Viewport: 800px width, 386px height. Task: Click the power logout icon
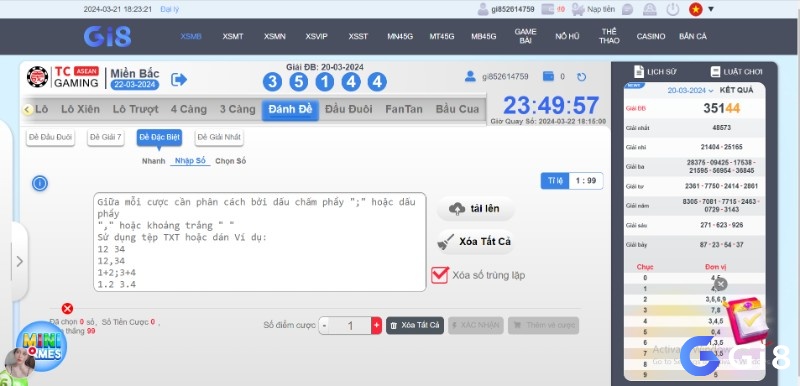pyautogui.click(x=673, y=9)
